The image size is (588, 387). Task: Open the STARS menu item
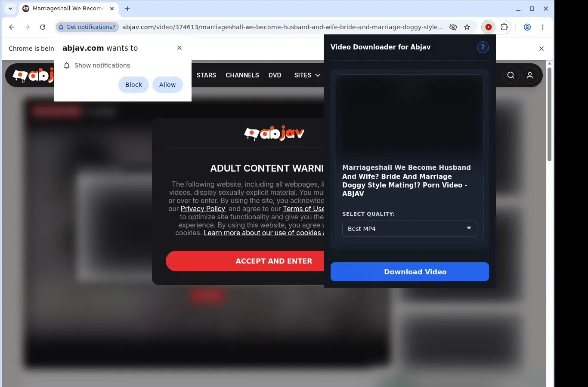[x=206, y=75]
